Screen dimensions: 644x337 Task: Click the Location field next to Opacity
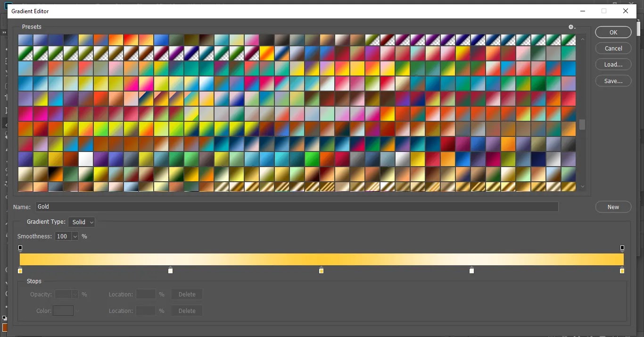tap(146, 294)
